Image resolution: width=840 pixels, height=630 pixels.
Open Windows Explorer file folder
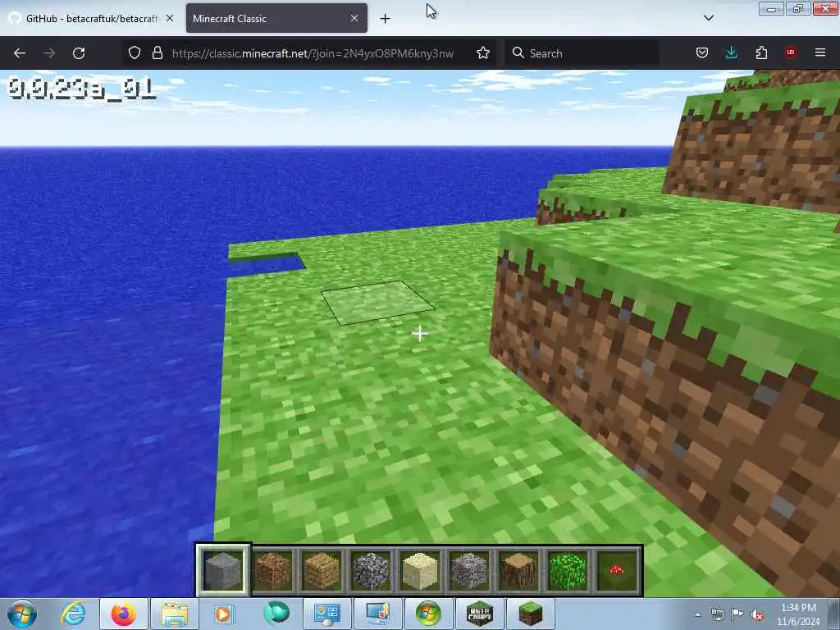point(175,614)
